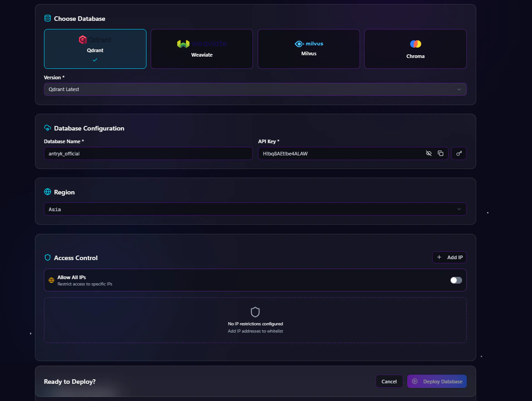Open the Version dropdown showing Qdrant Latest
The height and width of the screenshot is (401, 532).
click(255, 89)
